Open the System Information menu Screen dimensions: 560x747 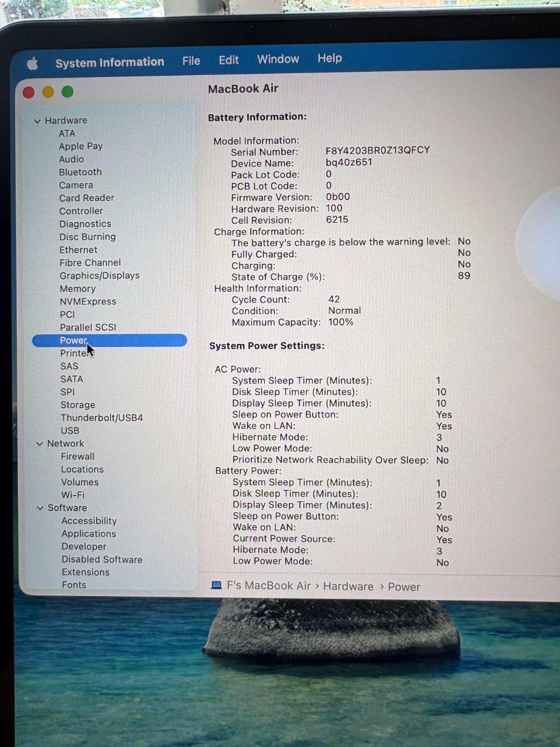[x=110, y=62]
